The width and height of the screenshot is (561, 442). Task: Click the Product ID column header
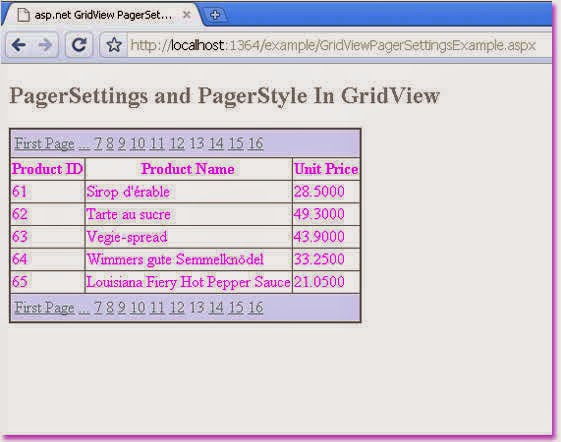[x=47, y=169]
